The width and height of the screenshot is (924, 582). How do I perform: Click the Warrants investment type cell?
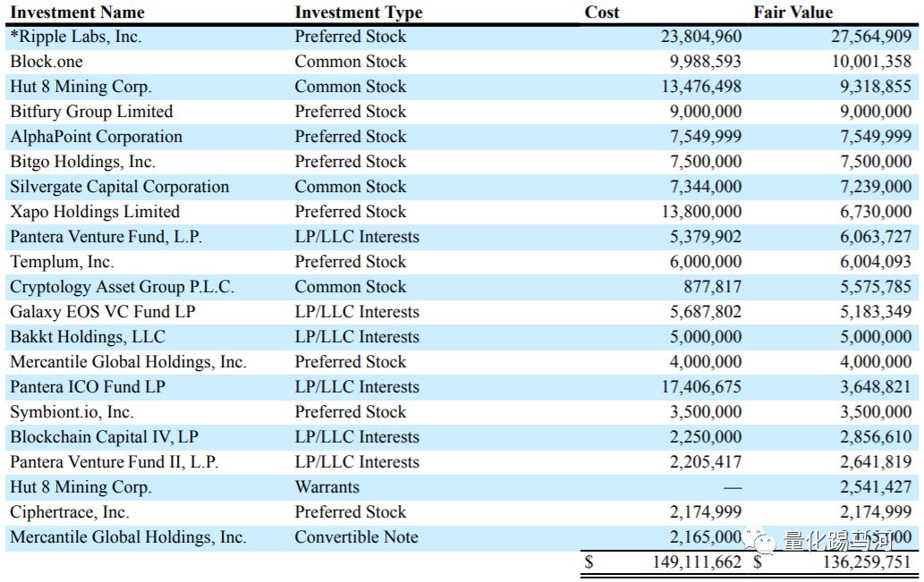[327, 487]
